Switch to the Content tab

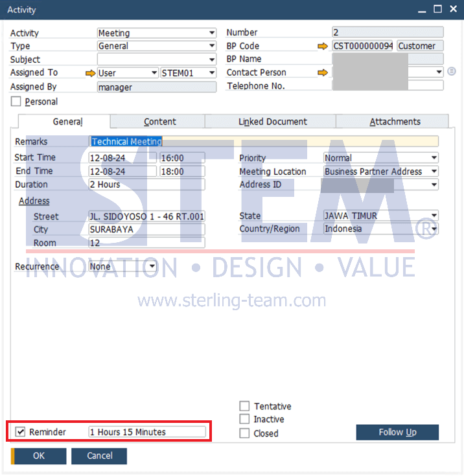(x=159, y=122)
